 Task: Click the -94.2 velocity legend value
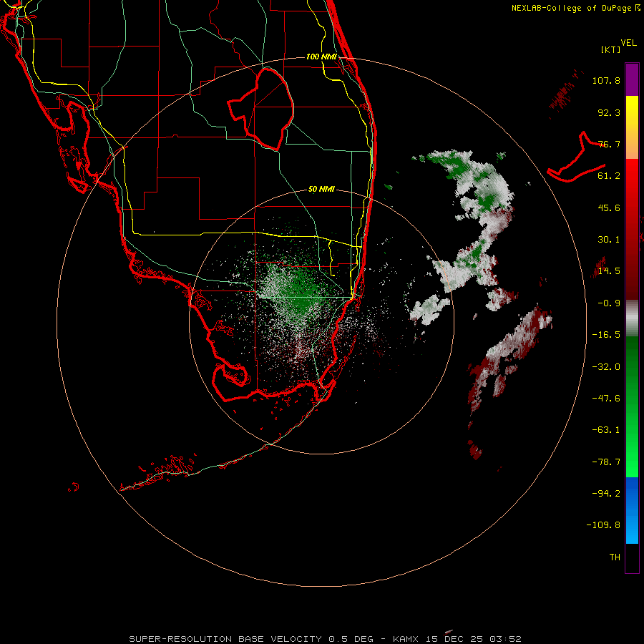pyautogui.click(x=606, y=494)
